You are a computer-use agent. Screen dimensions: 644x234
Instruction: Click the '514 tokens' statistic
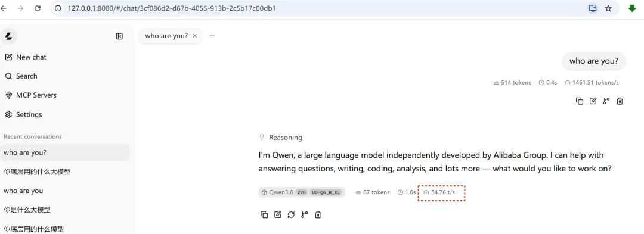coord(512,82)
